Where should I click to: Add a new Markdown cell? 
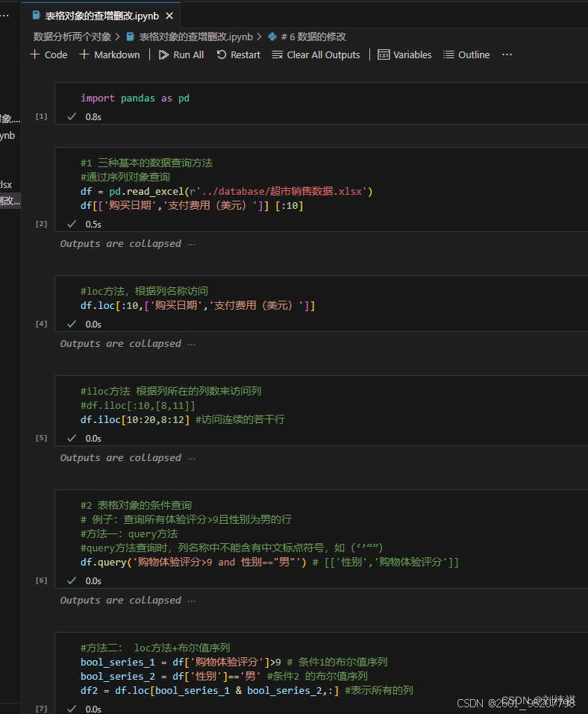point(110,54)
